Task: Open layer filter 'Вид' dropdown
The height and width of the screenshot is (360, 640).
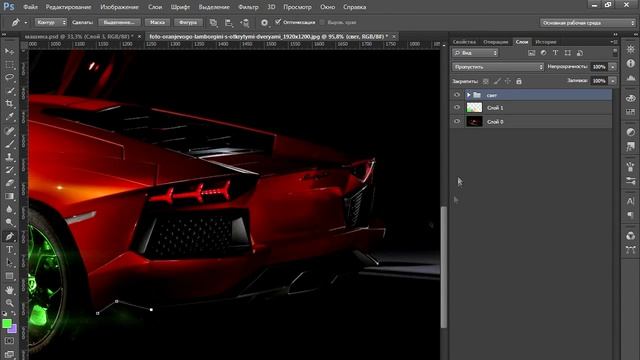Action: coord(475,53)
